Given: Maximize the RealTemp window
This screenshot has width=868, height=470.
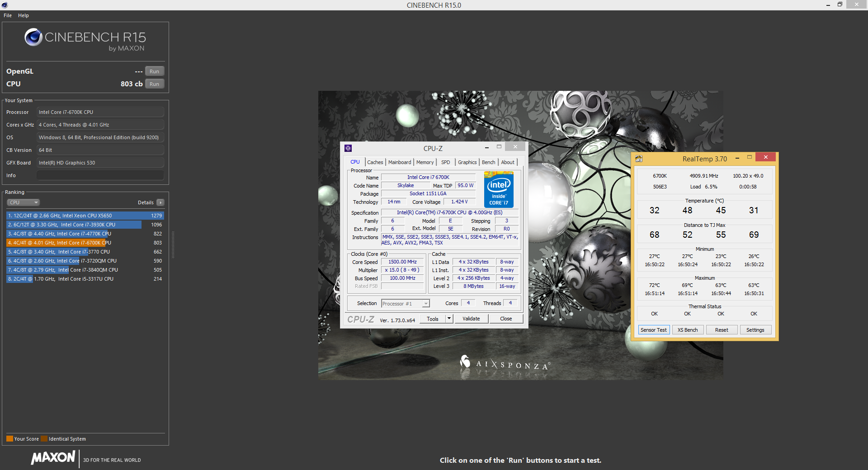Looking at the screenshot, I should [750, 157].
